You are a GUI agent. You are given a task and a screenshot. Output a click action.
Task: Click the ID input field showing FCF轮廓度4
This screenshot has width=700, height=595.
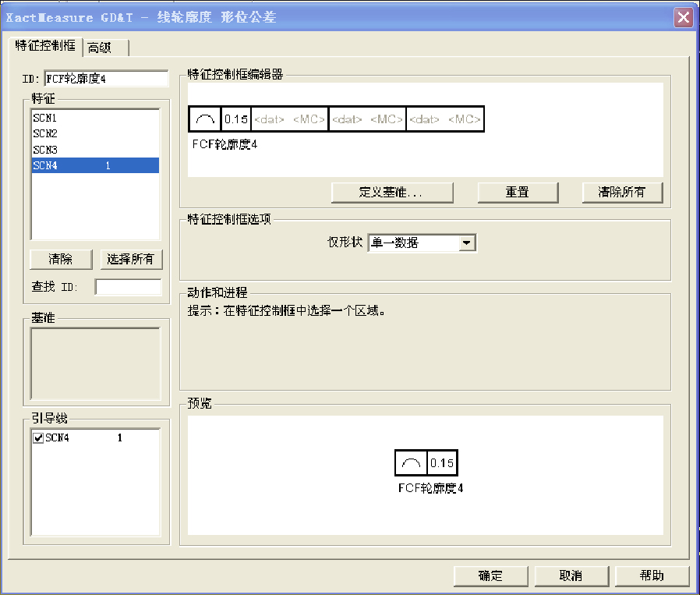106,78
